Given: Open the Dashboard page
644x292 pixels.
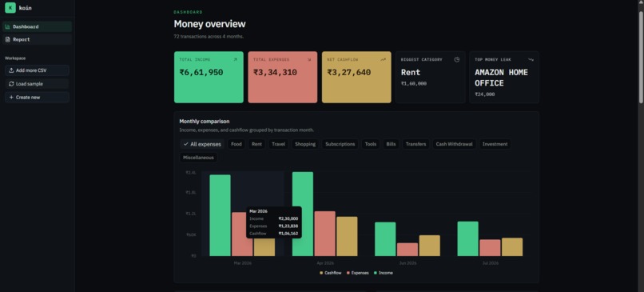Looking at the screenshot, I should [x=37, y=26].
